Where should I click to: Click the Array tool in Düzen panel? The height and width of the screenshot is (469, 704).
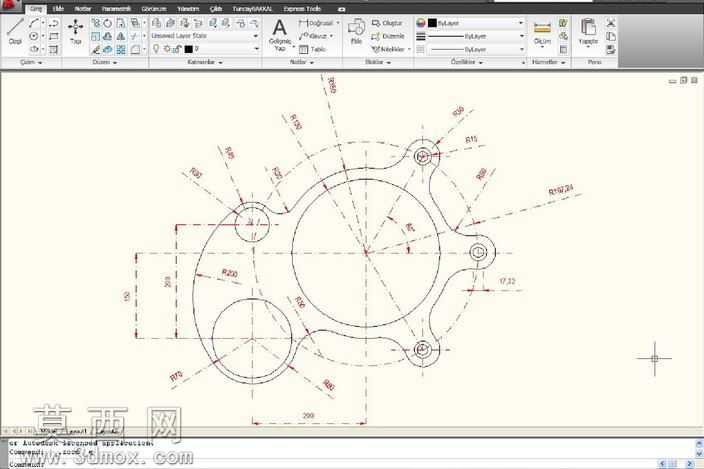[121, 50]
